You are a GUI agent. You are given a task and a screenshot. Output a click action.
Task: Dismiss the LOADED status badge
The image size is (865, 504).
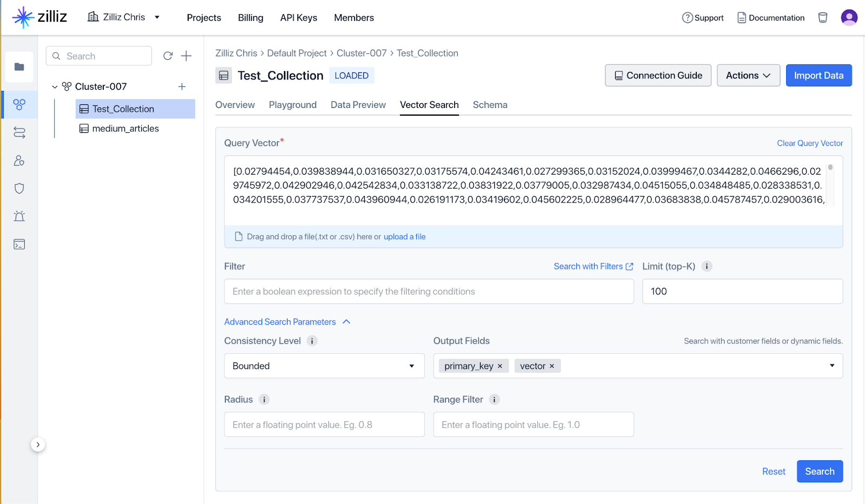pos(351,75)
